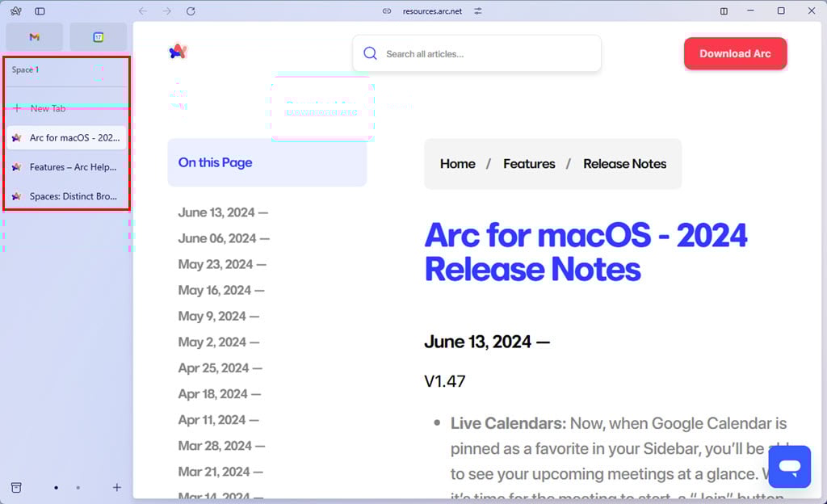Click the resources.arc.net address bar
827x504 pixels.
pos(432,11)
